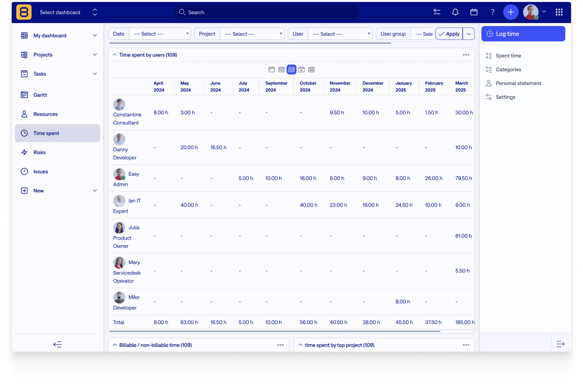Go to Gantt in sidebar

[57, 95]
